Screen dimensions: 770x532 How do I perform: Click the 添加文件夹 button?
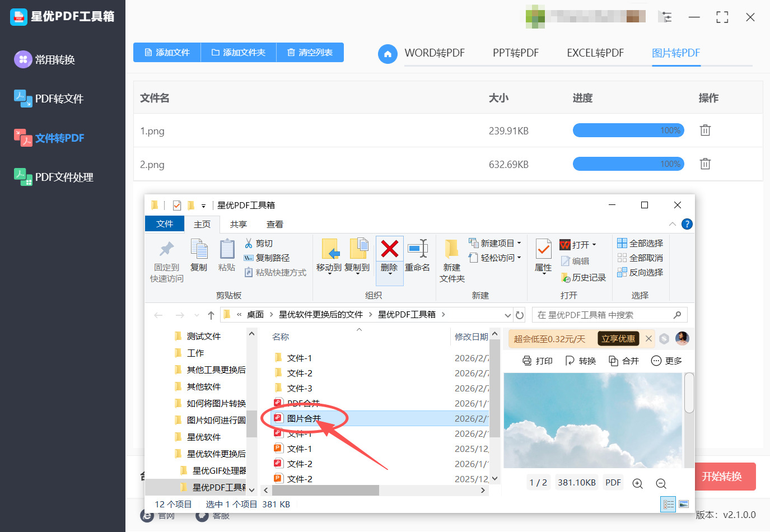pos(239,53)
